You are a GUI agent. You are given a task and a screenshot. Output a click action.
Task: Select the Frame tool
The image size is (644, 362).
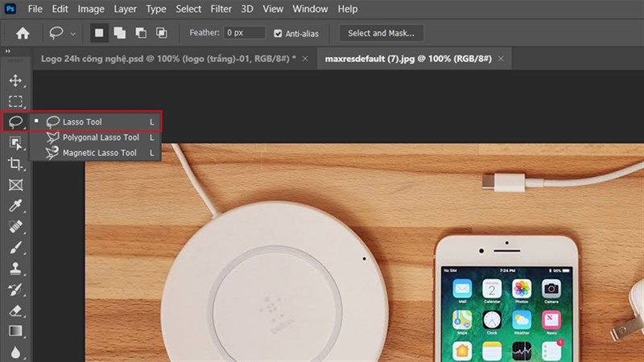click(15, 185)
